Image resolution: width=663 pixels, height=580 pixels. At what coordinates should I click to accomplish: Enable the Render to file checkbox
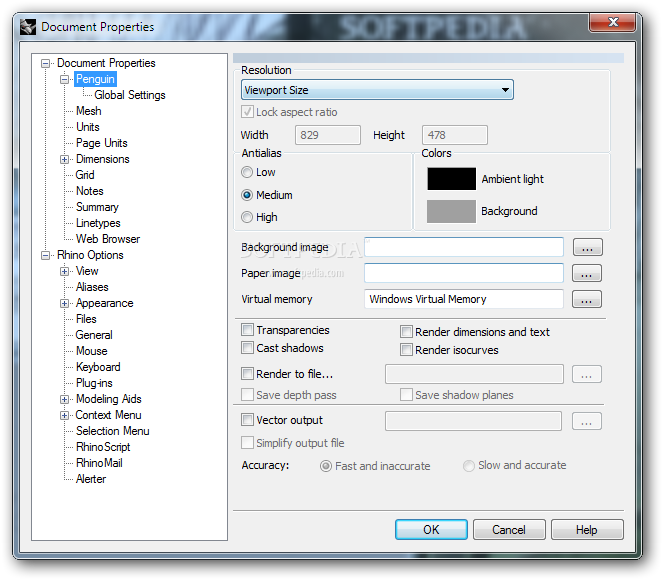point(247,374)
